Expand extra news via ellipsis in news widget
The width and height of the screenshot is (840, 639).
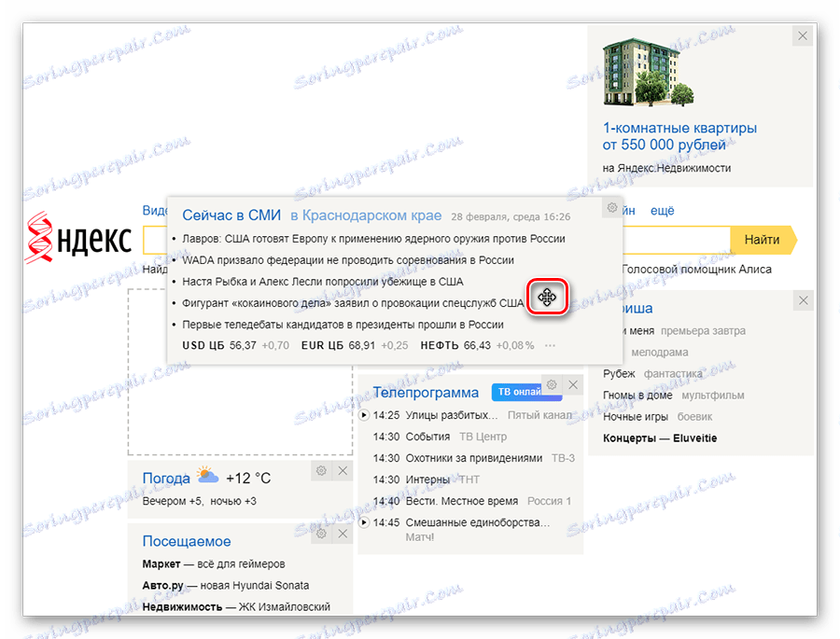[550, 345]
